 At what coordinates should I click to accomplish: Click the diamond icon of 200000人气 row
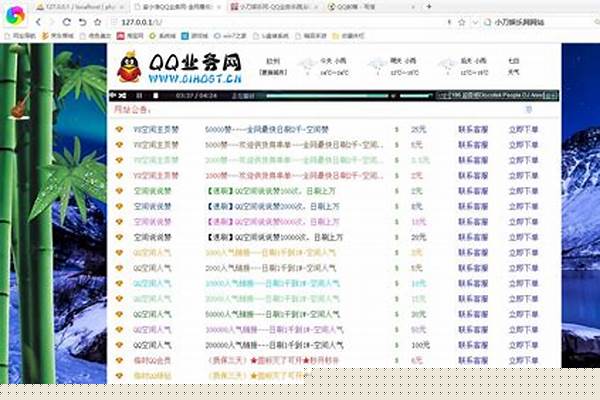[x=119, y=345]
